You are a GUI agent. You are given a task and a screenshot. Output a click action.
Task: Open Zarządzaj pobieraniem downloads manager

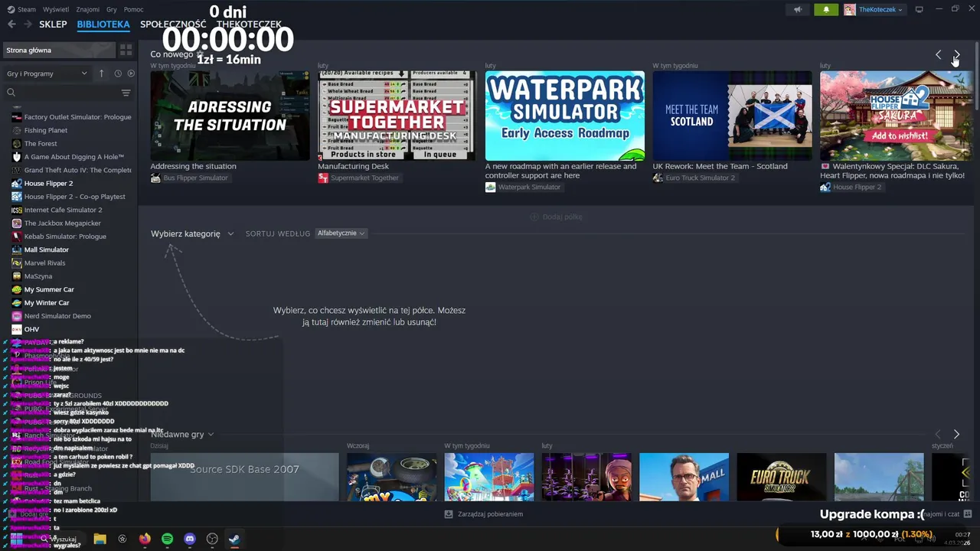point(484,514)
